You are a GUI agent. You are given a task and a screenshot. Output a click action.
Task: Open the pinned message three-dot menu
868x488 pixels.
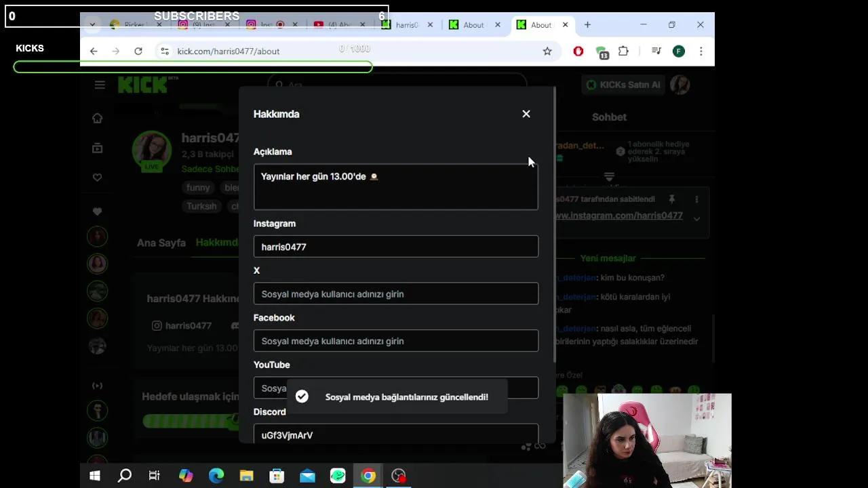pos(696,199)
